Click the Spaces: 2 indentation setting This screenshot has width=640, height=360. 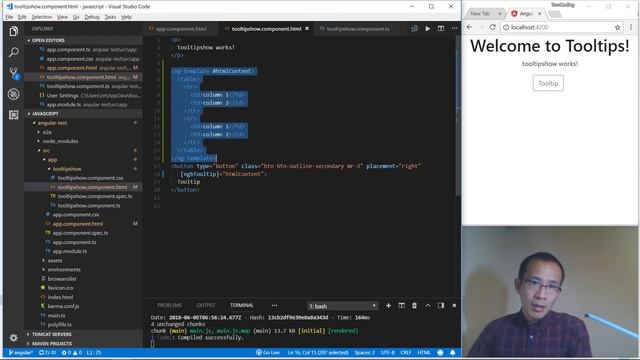pos(364,353)
